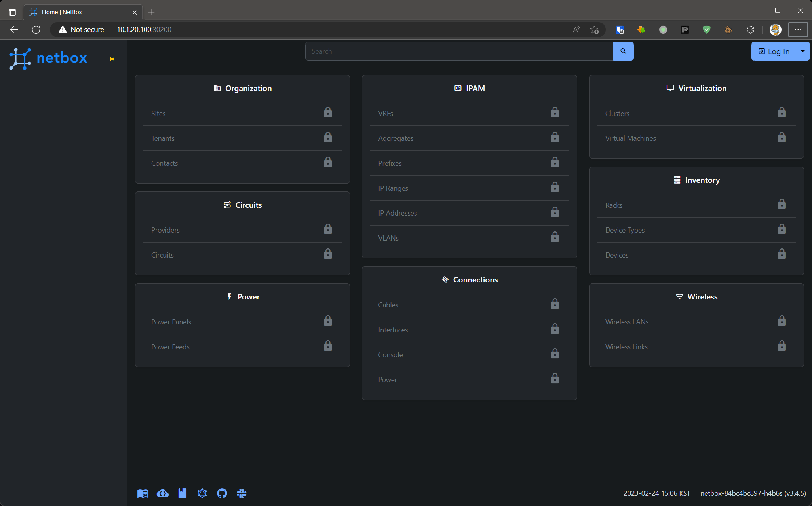Reload the page
The height and width of the screenshot is (506, 812).
coord(36,30)
